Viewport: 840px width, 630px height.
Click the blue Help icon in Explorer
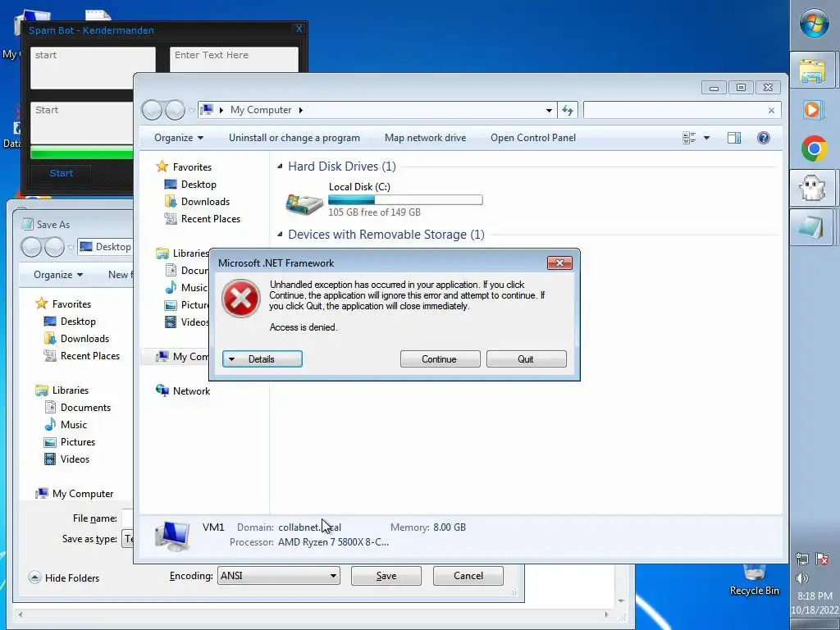click(x=764, y=138)
